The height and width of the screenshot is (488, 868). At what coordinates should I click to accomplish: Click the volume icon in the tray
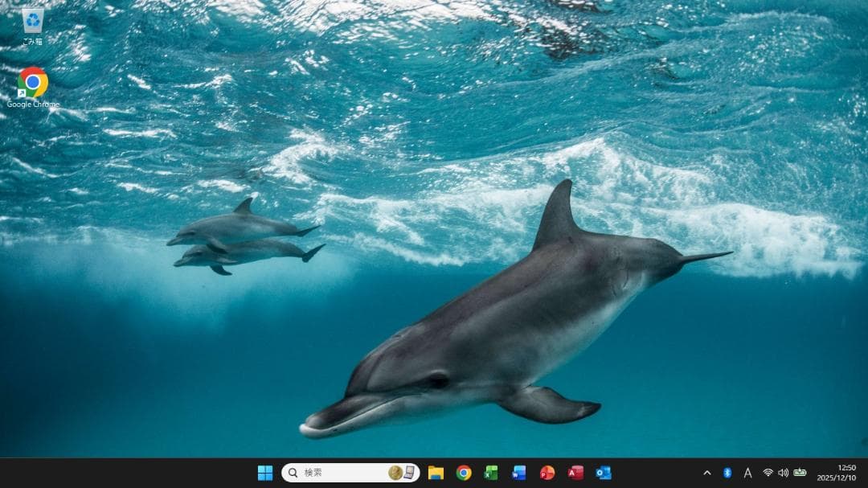click(784, 474)
